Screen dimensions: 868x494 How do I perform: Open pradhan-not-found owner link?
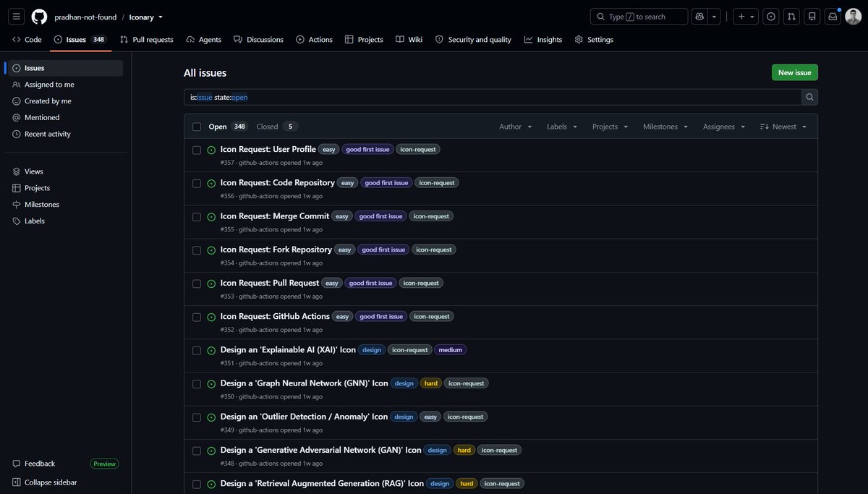(x=85, y=17)
